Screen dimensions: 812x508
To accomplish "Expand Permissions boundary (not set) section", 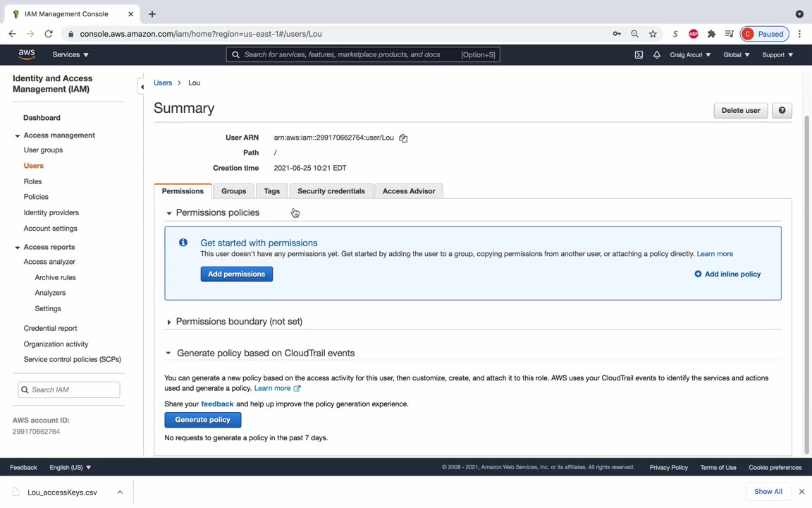I will coord(169,322).
